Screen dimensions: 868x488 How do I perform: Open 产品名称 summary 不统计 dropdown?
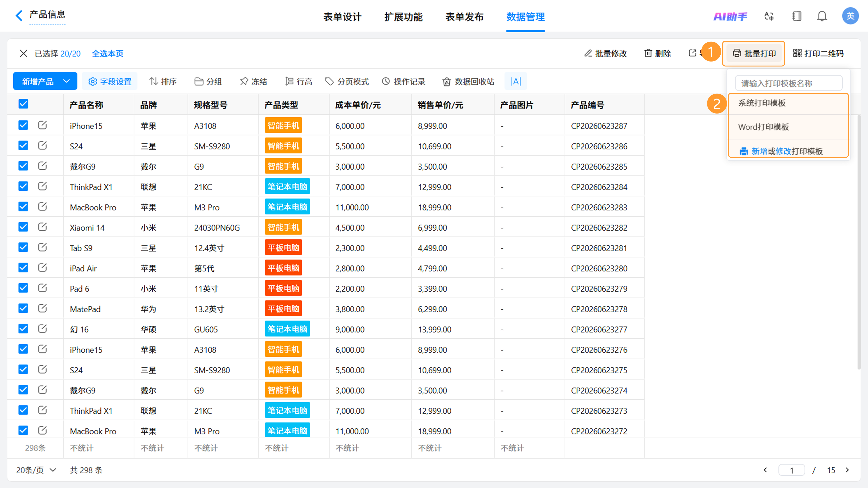click(x=82, y=448)
